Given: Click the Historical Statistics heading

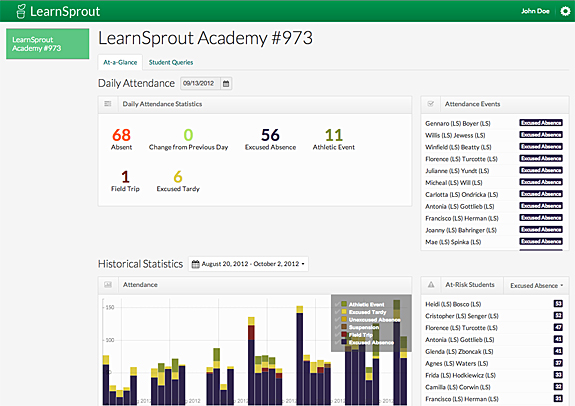Looking at the screenshot, I should click(140, 264).
